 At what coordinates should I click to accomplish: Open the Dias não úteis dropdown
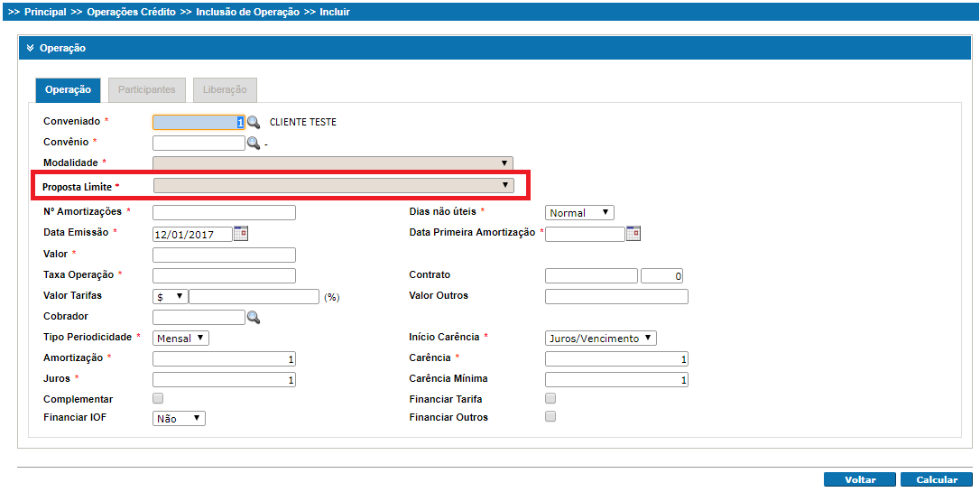(579, 213)
